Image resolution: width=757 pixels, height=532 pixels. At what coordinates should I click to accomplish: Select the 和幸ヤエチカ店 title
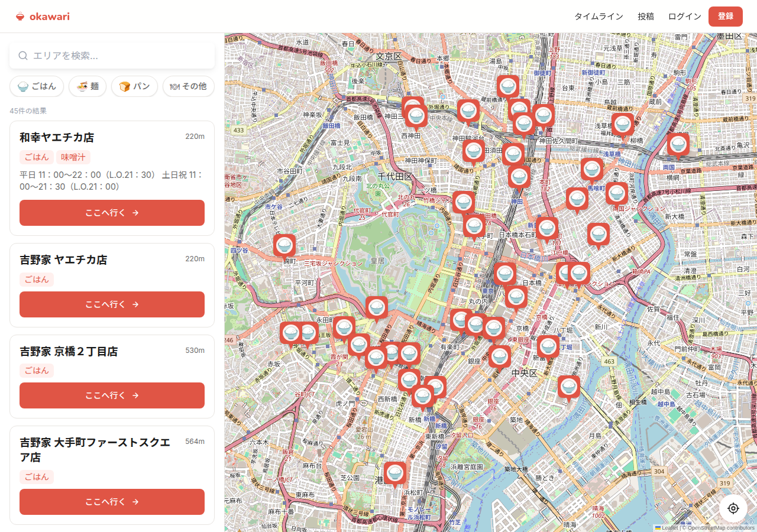(x=57, y=138)
